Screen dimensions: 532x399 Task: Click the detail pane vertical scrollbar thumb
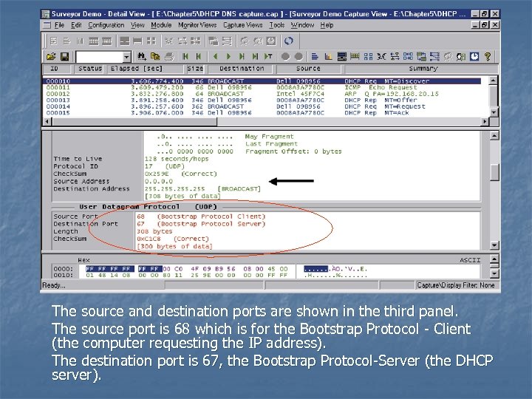click(x=494, y=172)
